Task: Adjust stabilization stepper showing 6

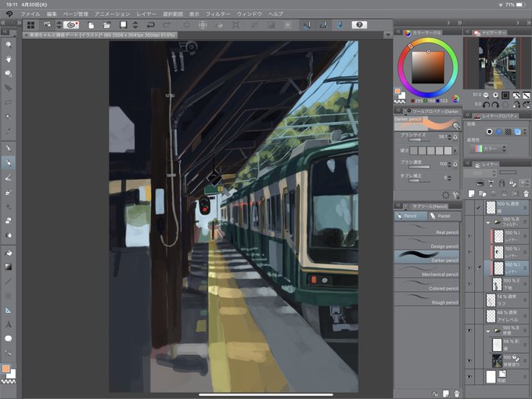Action: click(x=450, y=178)
